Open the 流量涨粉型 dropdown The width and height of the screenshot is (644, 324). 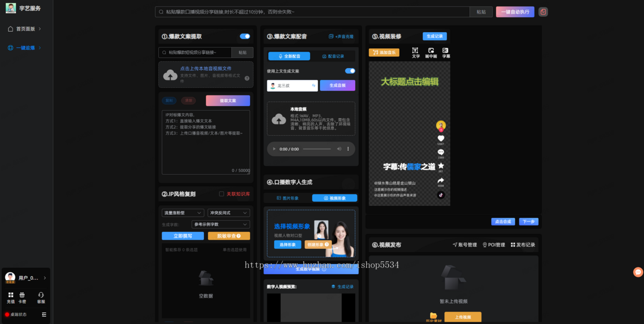coord(183,213)
